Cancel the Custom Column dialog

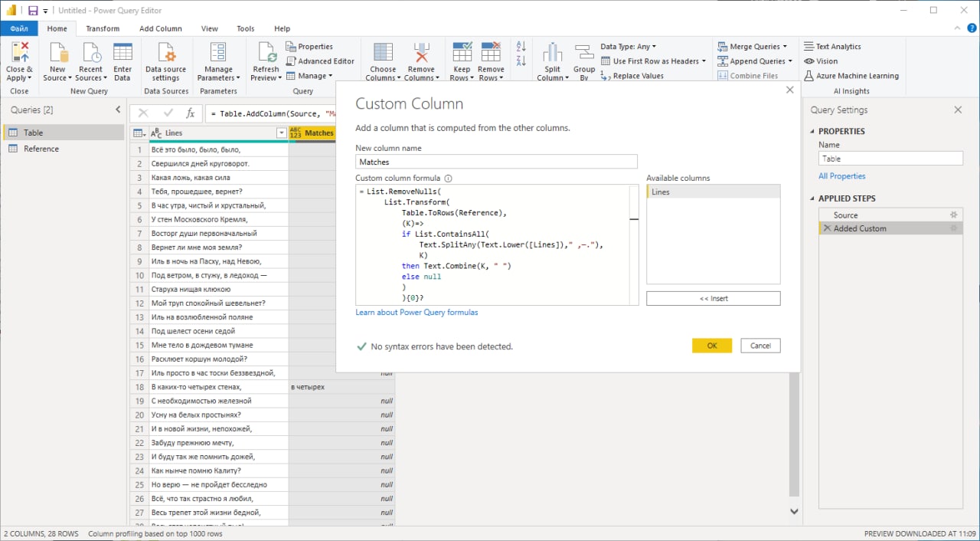pyautogui.click(x=760, y=346)
